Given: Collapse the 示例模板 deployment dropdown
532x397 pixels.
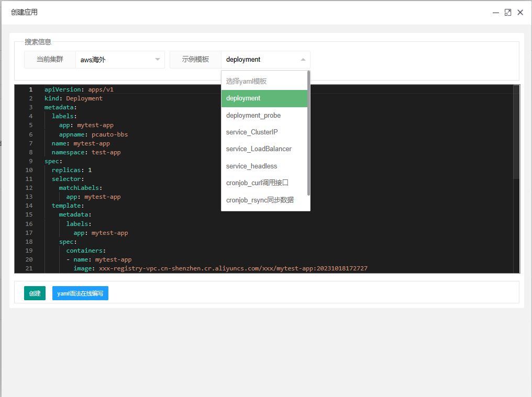Looking at the screenshot, I should coord(265,60).
